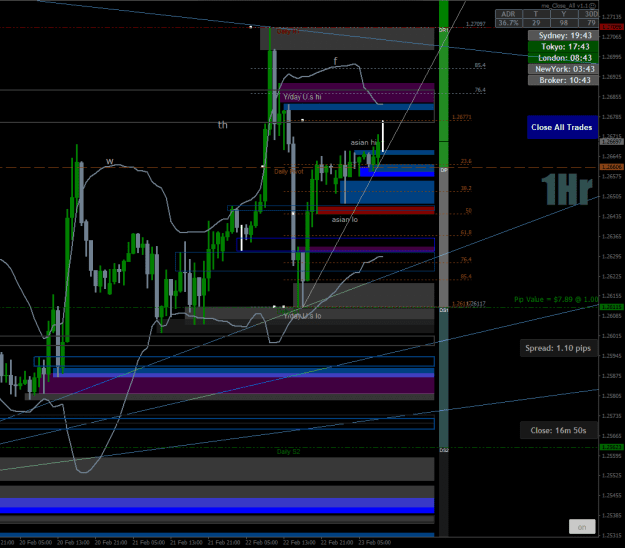Image resolution: width=625 pixels, height=548 pixels.
Task: Click the 20 Feb 13:00 time axis label
Action: 73,542
